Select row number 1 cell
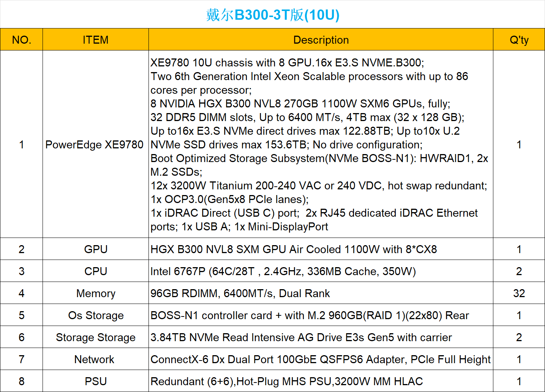The height and width of the screenshot is (392, 545). click(22, 144)
